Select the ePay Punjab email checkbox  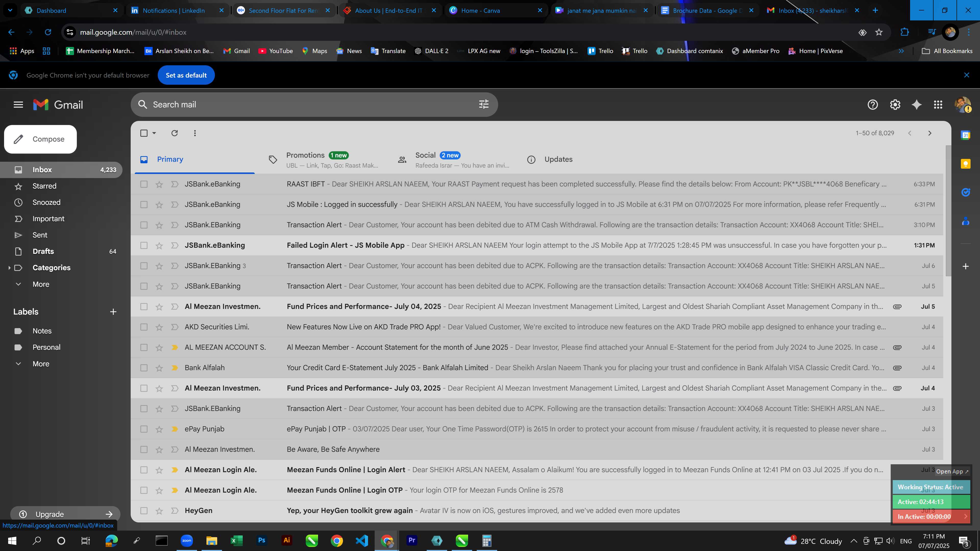(x=144, y=429)
